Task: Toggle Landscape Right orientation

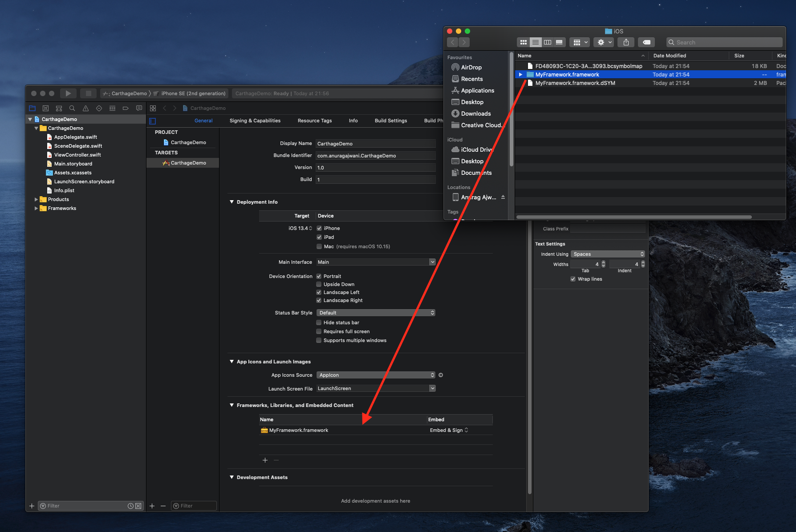Action: pos(319,300)
